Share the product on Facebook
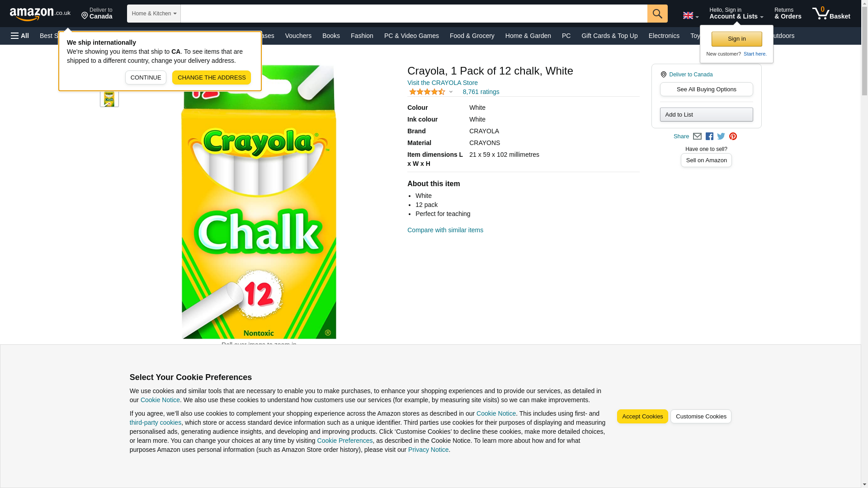The width and height of the screenshot is (868, 488). pos(709,136)
